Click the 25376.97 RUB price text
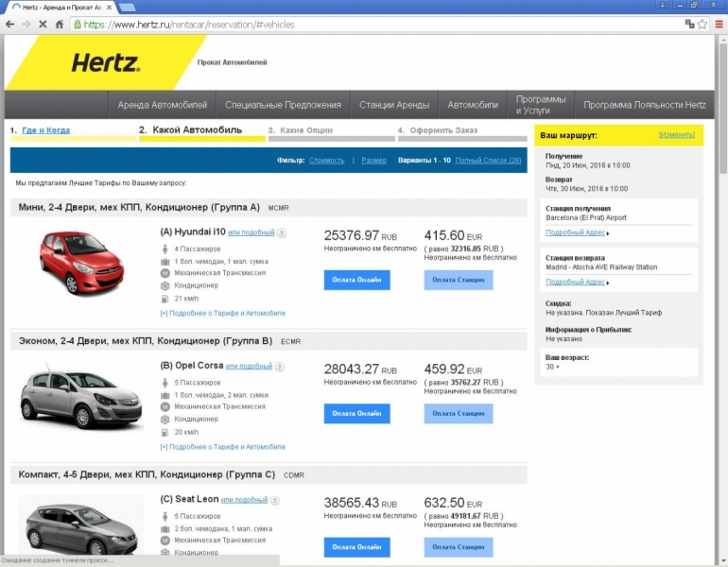This screenshot has height=567, width=728. (x=360, y=235)
